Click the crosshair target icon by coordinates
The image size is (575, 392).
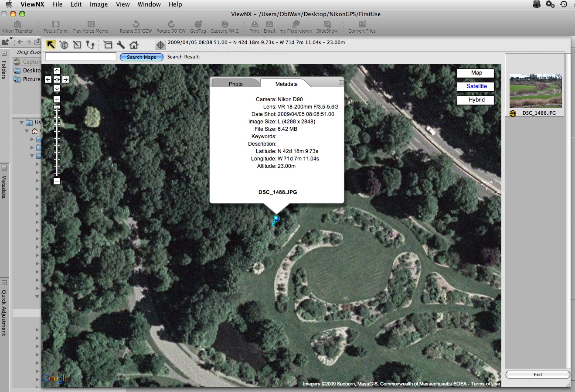[x=160, y=44]
